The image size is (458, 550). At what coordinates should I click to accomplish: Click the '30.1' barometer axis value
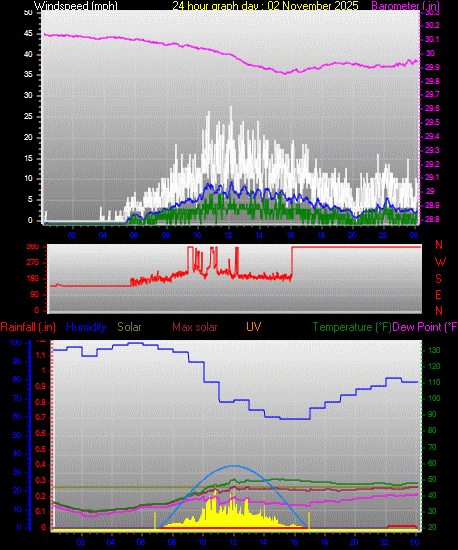click(x=432, y=39)
